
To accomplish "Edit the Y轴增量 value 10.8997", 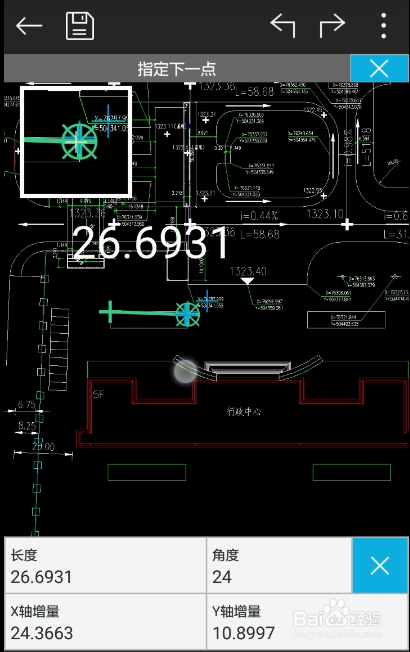I will click(x=307, y=622).
